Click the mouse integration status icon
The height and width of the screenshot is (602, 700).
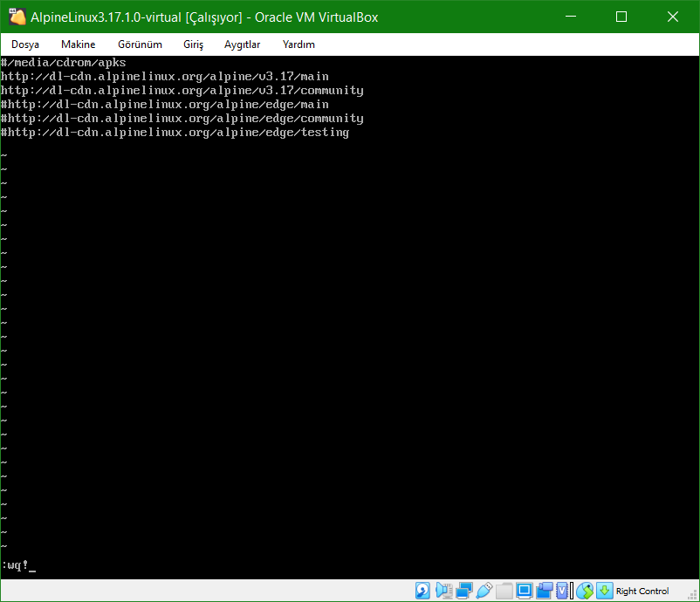click(x=585, y=591)
